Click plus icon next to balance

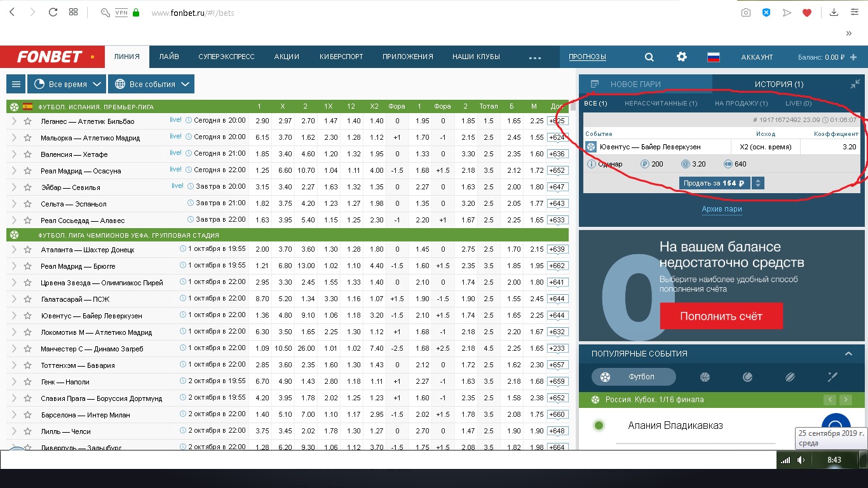[x=853, y=57]
